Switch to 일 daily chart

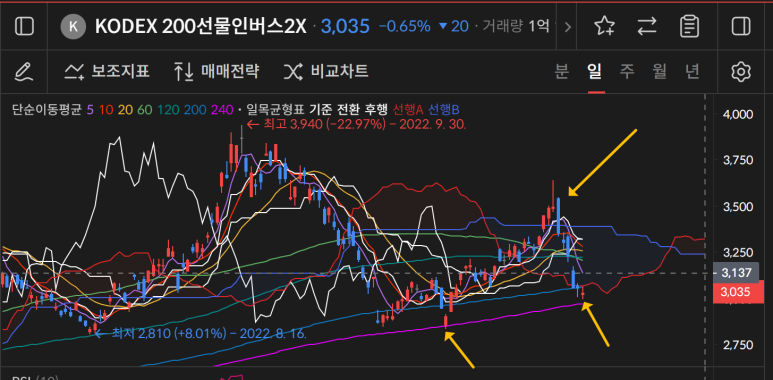[595, 72]
